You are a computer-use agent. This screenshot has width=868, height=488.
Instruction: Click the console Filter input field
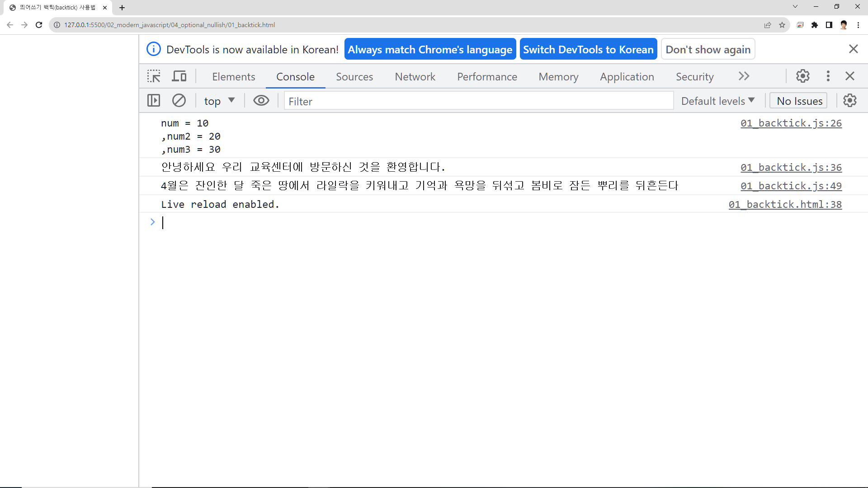coord(478,101)
